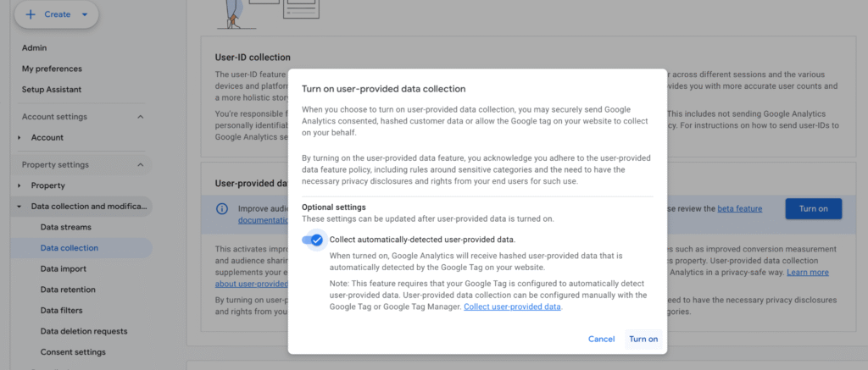
Task: Collapse the Property settings section
Action: pyautogui.click(x=140, y=164)
